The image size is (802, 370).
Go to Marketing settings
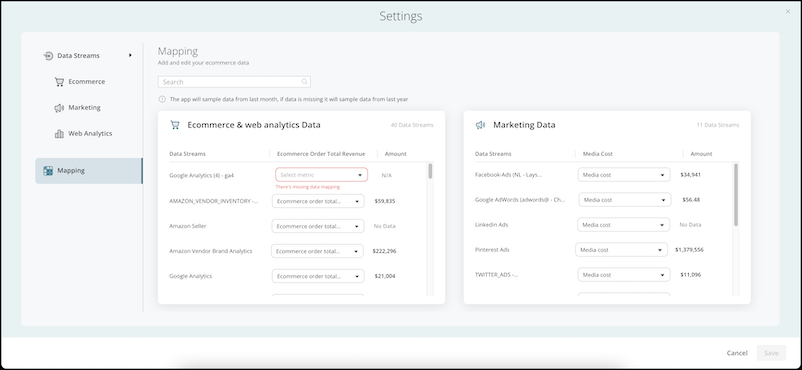point(84,108)
